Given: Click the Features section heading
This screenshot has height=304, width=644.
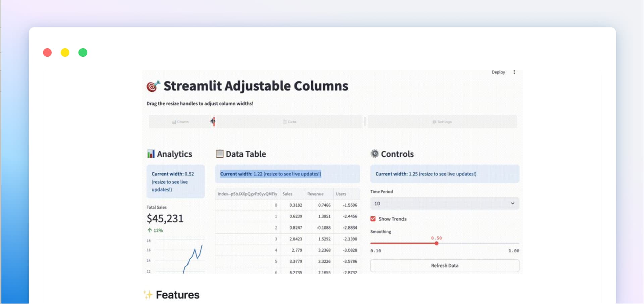Looking at the screenshot, I should pos(177,295).
